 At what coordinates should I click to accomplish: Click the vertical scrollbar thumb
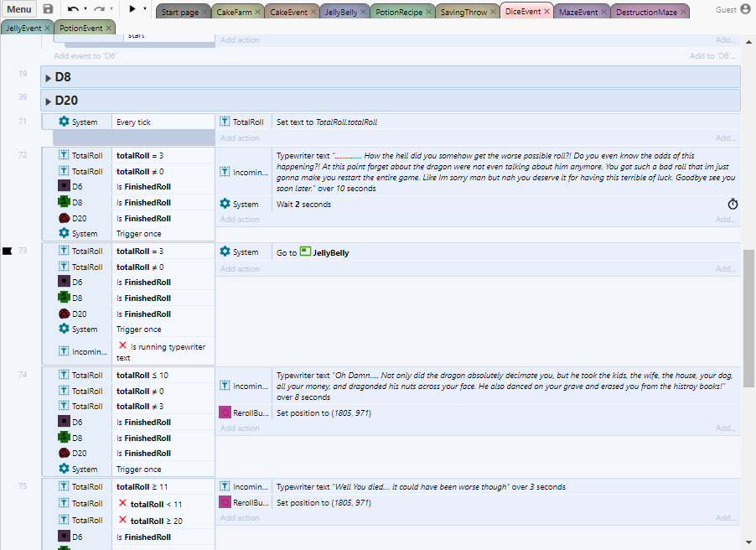pyautogui.click(x=748, y=319)
